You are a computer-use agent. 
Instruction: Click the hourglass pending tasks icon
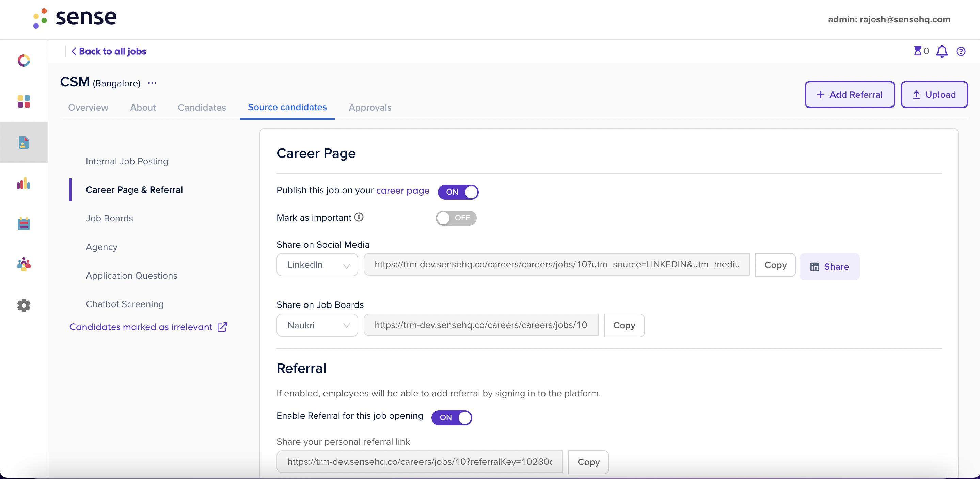coord(918,51)
